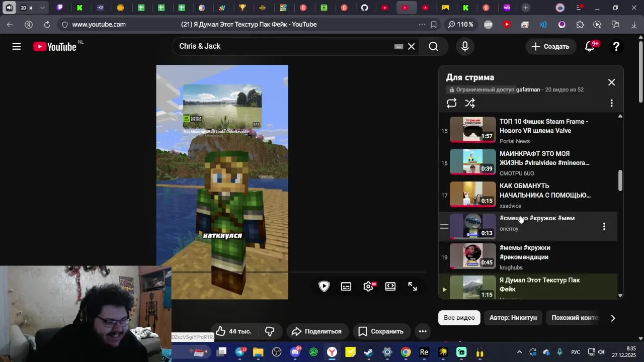
Task: Dislike the video
Action: coord(270,331)
